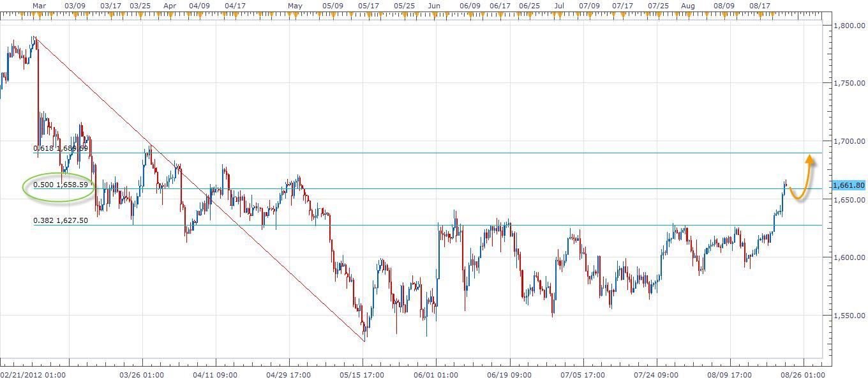
Task: Click the '06/25' top date label
Action: click(529, 6)
